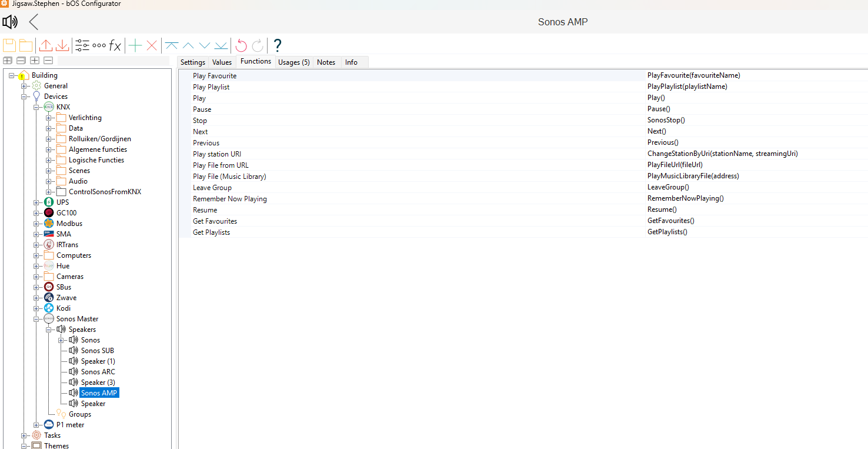868x449 pixels.
Task: Select Sonos ARC speaker in tree
Action: [x=98, y=372]
